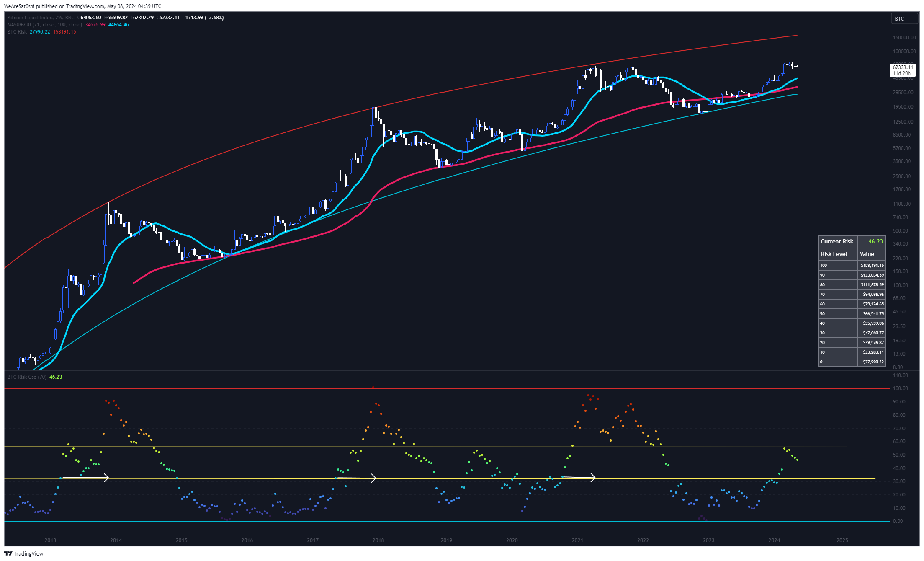Click the $33,283.11 table cell
This screenshot has width=924, height=561.
pos(872,352)
